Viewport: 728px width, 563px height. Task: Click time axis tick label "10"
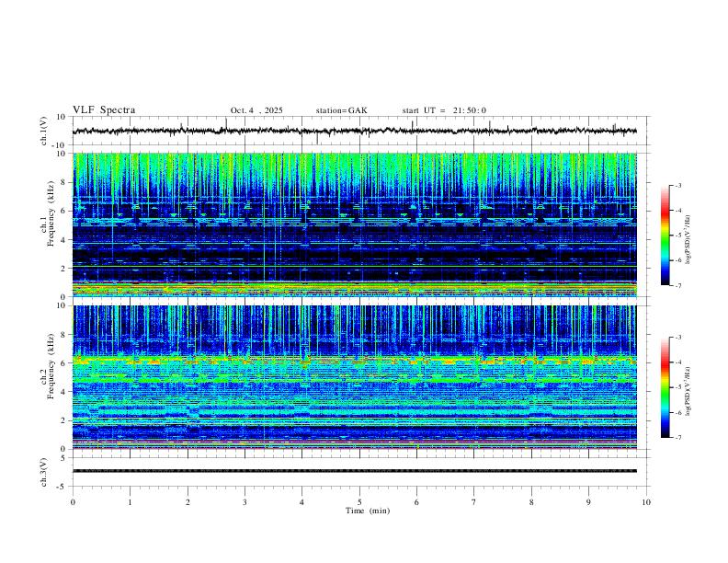point(646,502)
